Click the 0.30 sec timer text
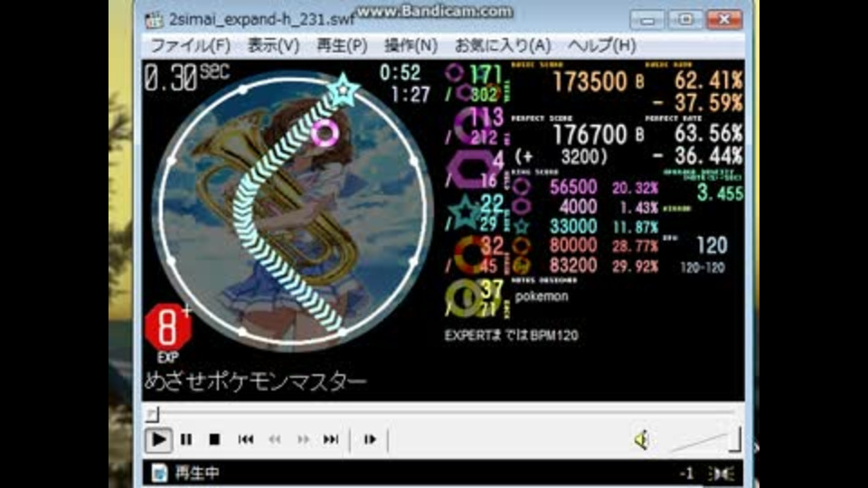 pos(186,77)
